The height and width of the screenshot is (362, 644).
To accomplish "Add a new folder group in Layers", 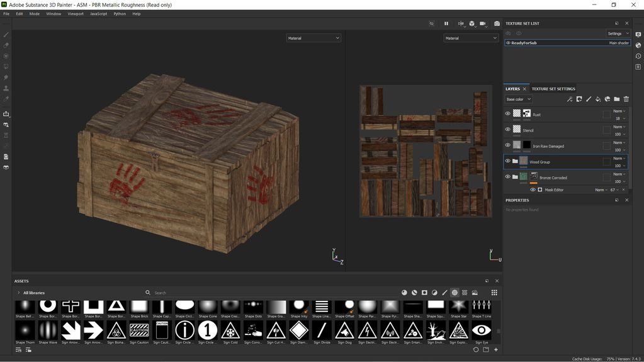I will point(616,99).
